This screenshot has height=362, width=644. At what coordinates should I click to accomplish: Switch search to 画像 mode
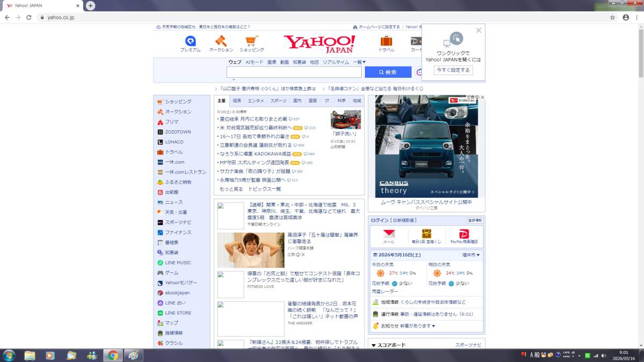[x=272, y=62]
